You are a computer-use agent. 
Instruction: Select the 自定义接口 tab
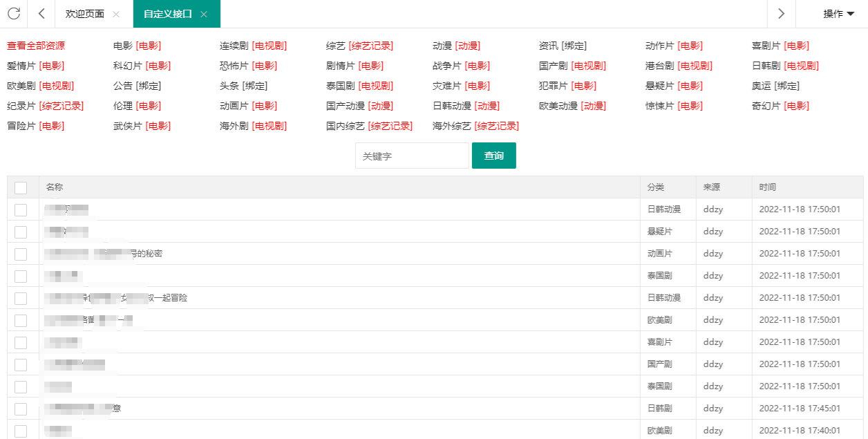click(x=169, y=13)
